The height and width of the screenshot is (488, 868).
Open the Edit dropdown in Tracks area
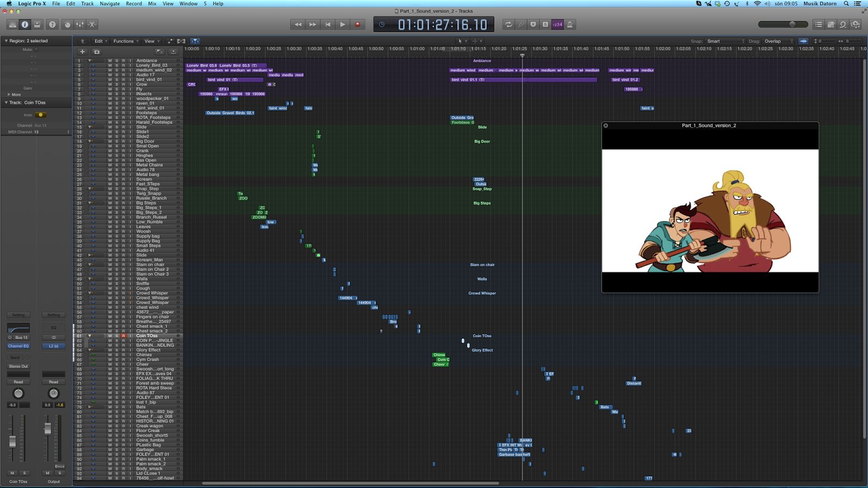[x=100, y=41]
